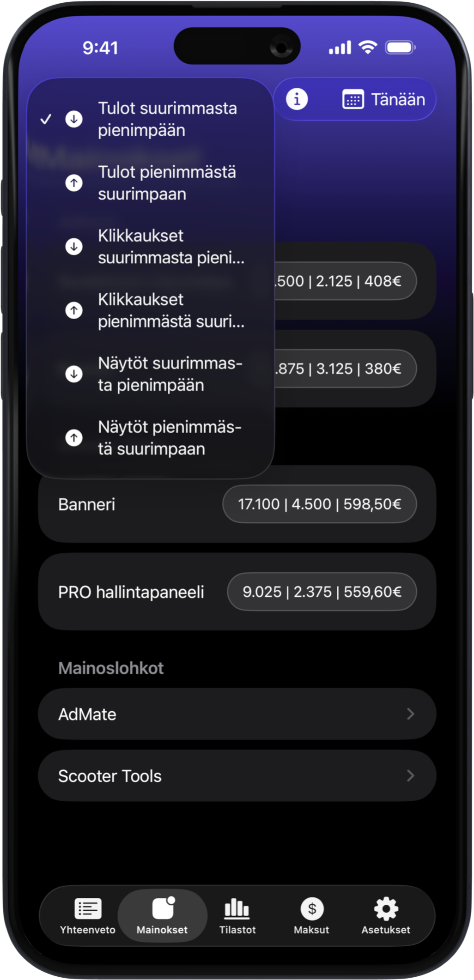The height and width of the screenshot is (980, 474).
Task: Tap the Wi-Fi status icon
Action: point(368,47)
